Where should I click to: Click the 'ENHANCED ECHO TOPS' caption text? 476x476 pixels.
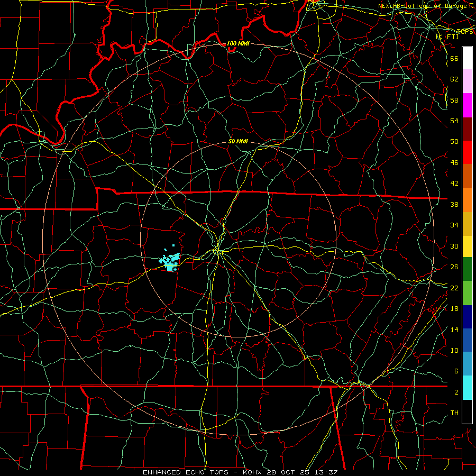coord(186,472)
